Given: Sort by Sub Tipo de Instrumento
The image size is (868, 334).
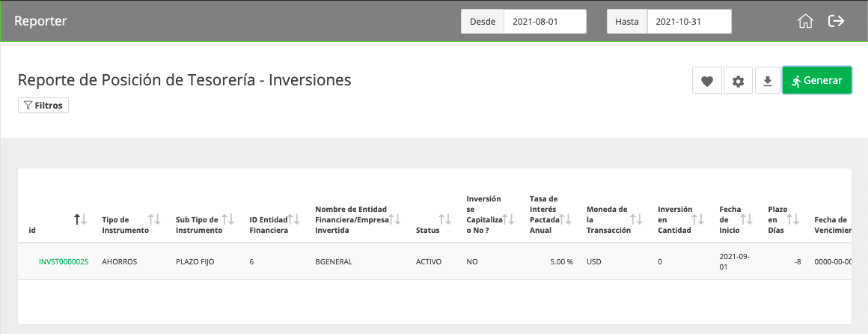Looking at the screenshot, I should pyautogui.click(x=227, y=219).
